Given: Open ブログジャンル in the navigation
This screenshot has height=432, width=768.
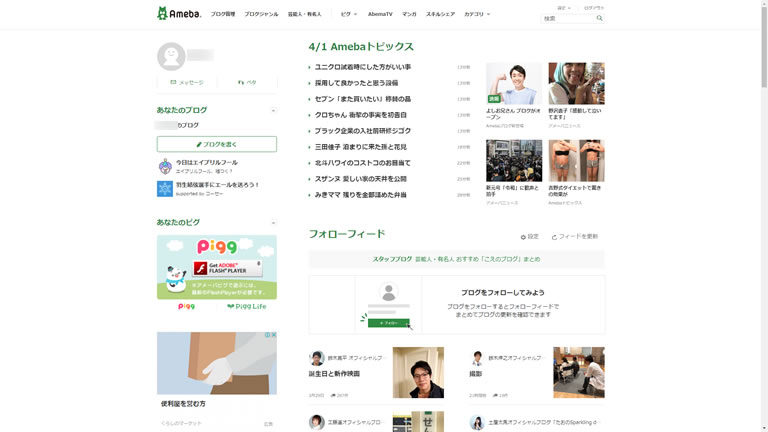Looking at the screenshot, I should 261,14.
